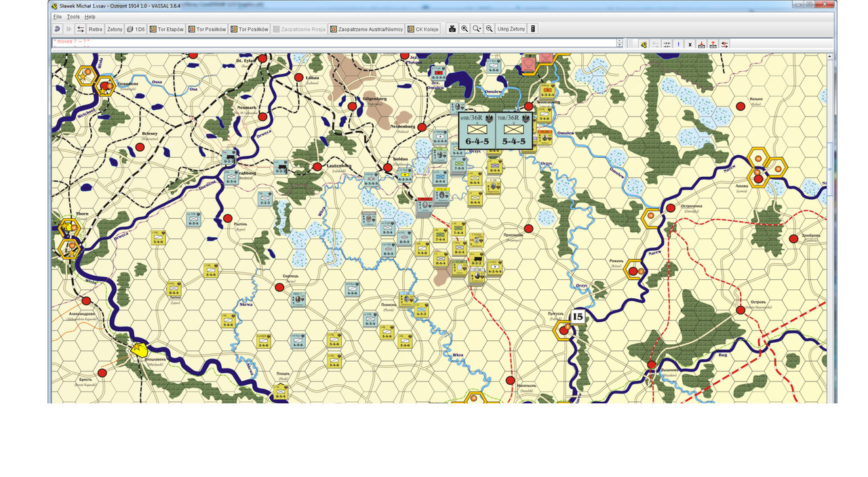Image resolution: width=868 pixels, height=477 pixels.
Task: Click the zoom in magnifier icon
Action: pyautogui.click(x=465, y=29)
